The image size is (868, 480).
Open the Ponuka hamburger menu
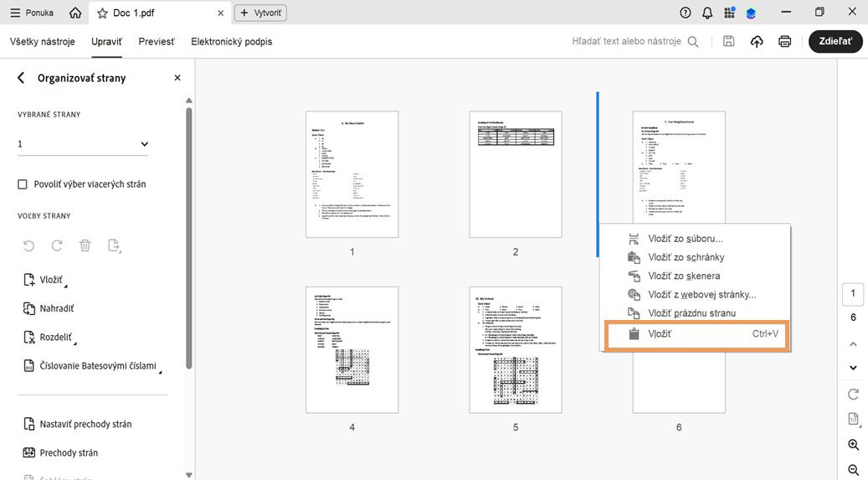32,13
